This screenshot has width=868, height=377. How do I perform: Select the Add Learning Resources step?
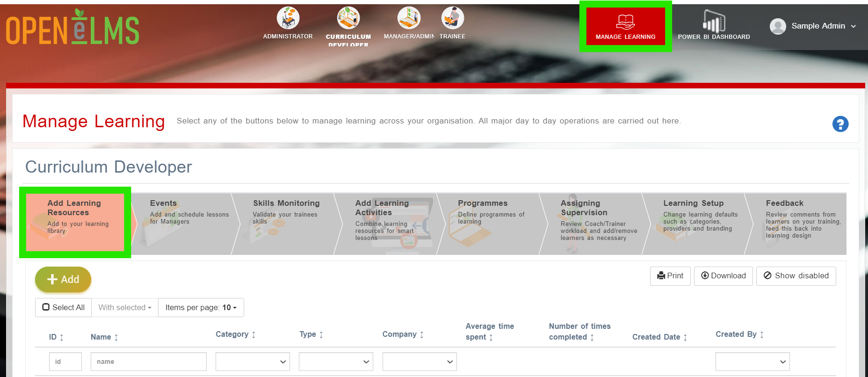(75, 223)
